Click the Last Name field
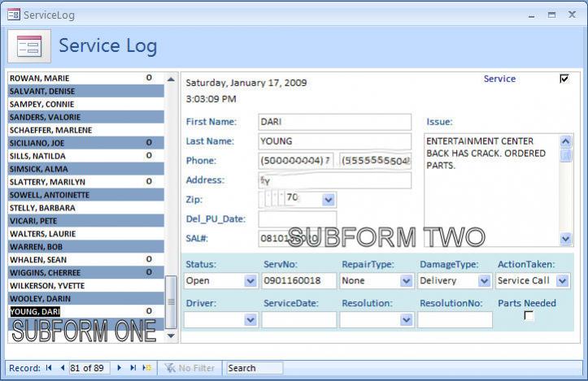The width and height of the screenshot is (588, 381). (x=334, y=141)
